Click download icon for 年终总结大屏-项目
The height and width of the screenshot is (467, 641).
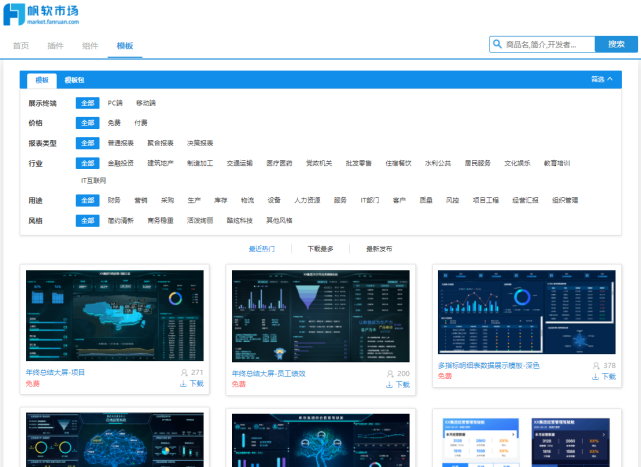coord(183,383)
